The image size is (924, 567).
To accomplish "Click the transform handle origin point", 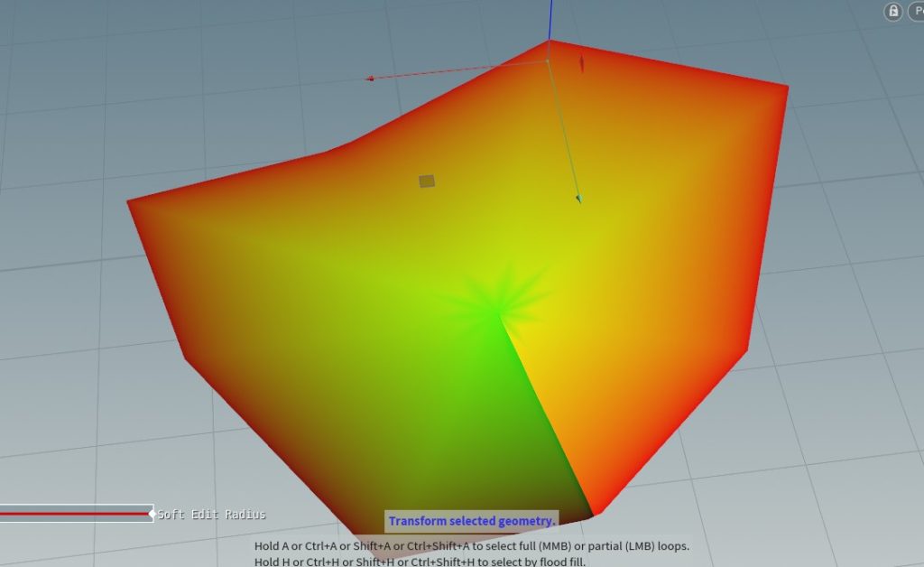I will (x=548, y=61).
